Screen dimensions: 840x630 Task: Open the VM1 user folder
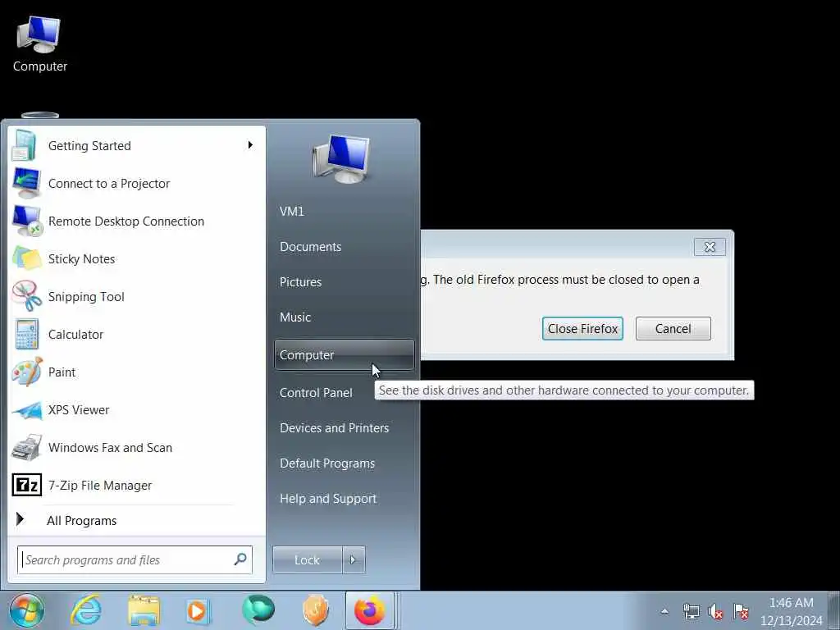292,211
